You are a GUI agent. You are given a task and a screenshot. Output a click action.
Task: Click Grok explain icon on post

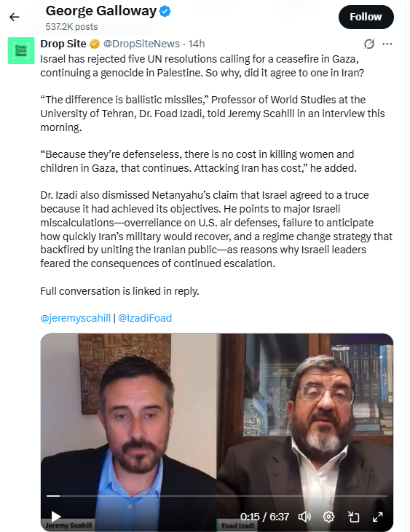coord(369,44)
